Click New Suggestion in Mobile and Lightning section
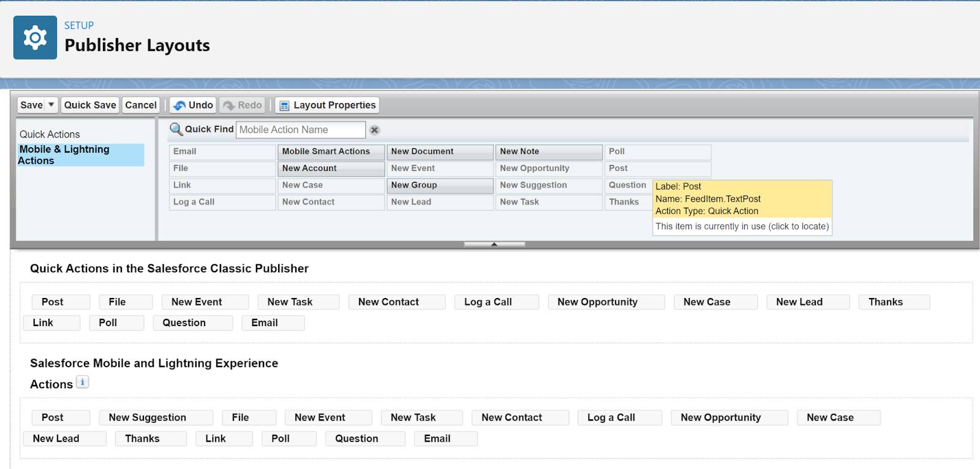The image size is (980, 469). [156, 418]
